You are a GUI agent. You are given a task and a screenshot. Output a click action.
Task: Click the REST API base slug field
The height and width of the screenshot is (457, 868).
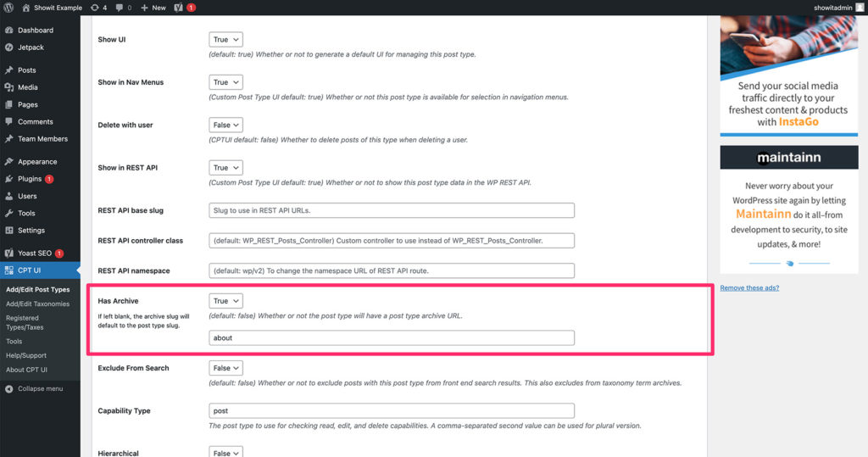point(392,210)
